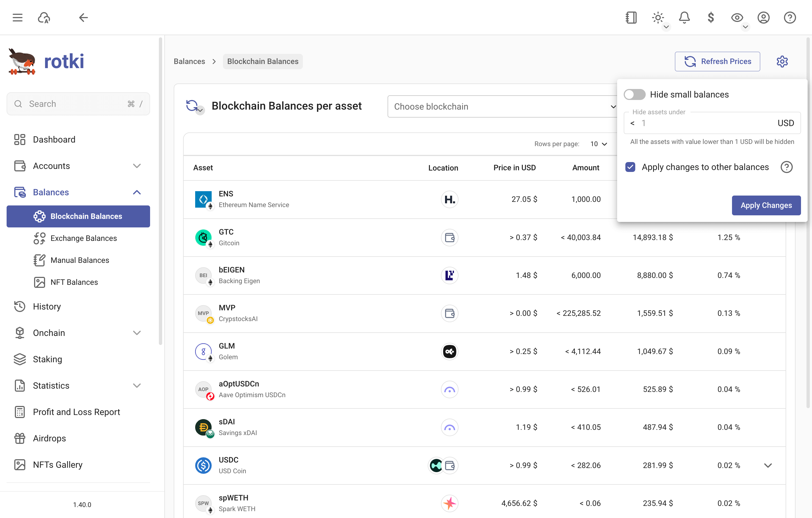Click Refresh Prices button
The image size is (812, 518).
[717, 61]
